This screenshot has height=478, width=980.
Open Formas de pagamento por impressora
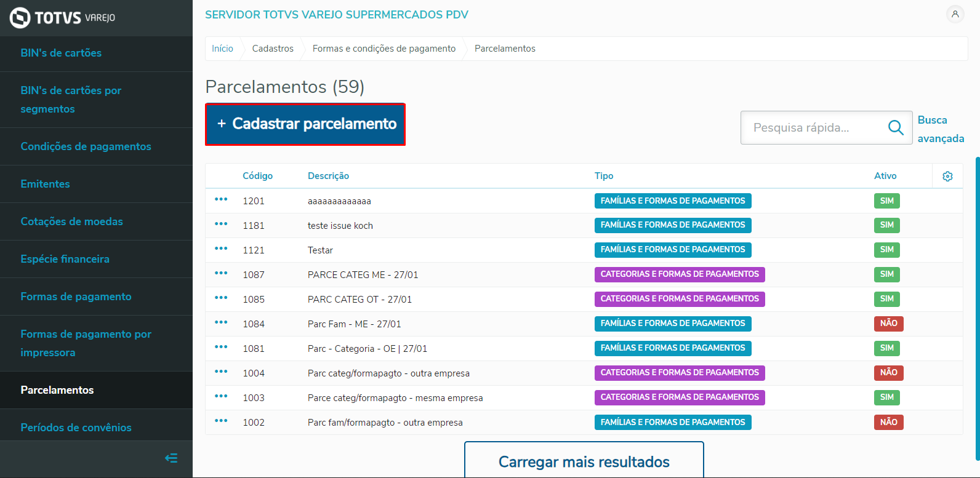(x=96, y=343)
